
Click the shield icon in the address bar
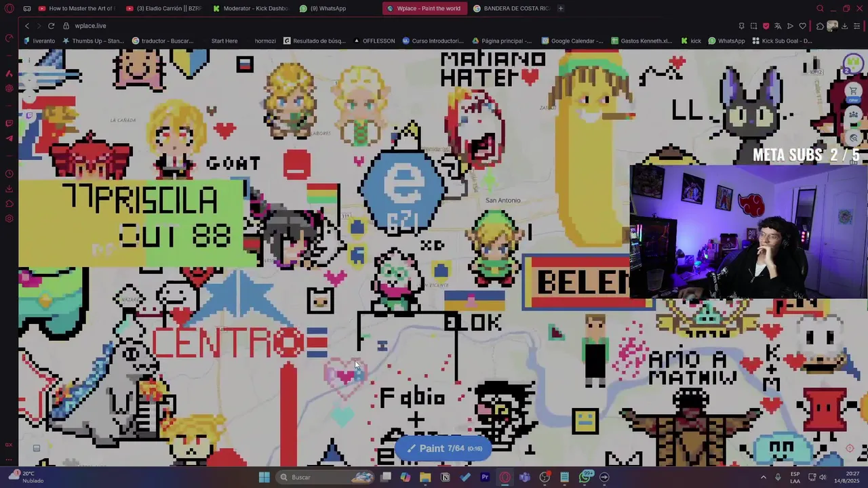click(766, 26)
